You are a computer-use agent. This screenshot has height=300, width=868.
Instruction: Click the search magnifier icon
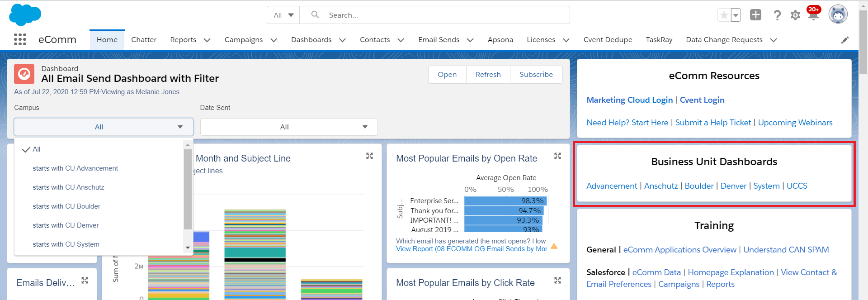(x=315, y=15)
